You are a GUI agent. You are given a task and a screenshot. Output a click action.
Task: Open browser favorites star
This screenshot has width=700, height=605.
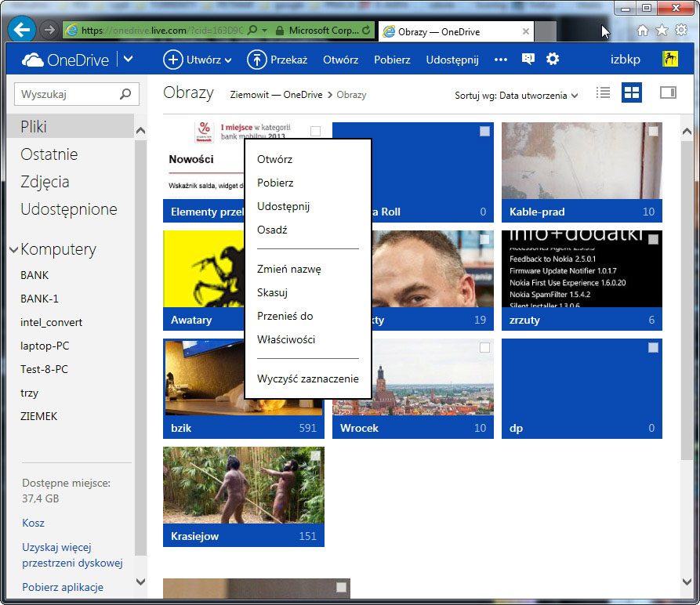pos(662,31)
